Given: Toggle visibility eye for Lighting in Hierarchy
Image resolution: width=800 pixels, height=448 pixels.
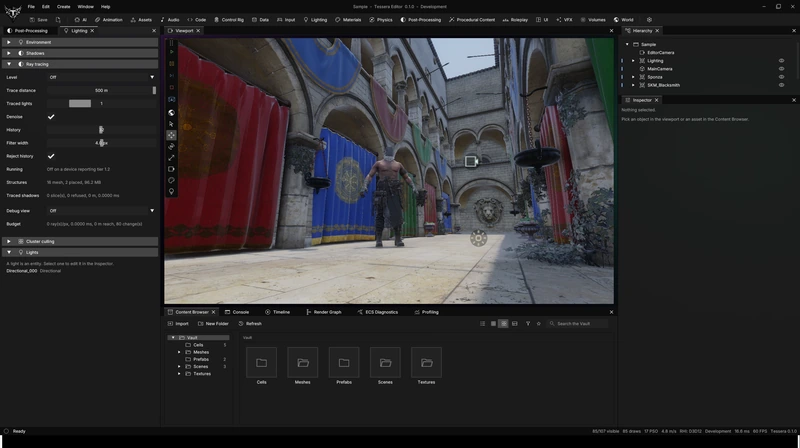Looking at the screenshot, I should point(781,61).
